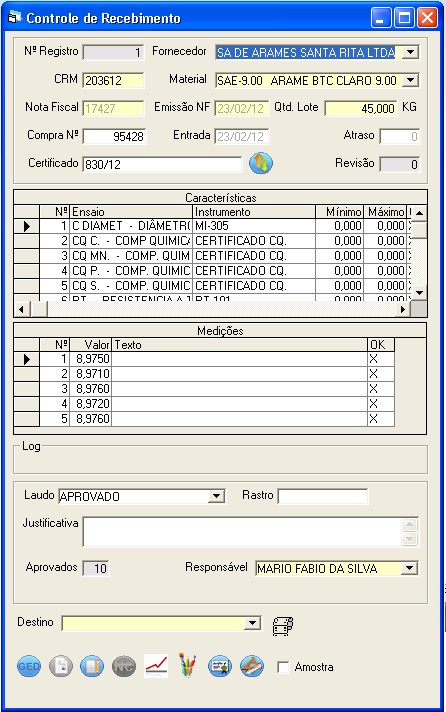Click Características scroll left arrow

coord(21,309)
